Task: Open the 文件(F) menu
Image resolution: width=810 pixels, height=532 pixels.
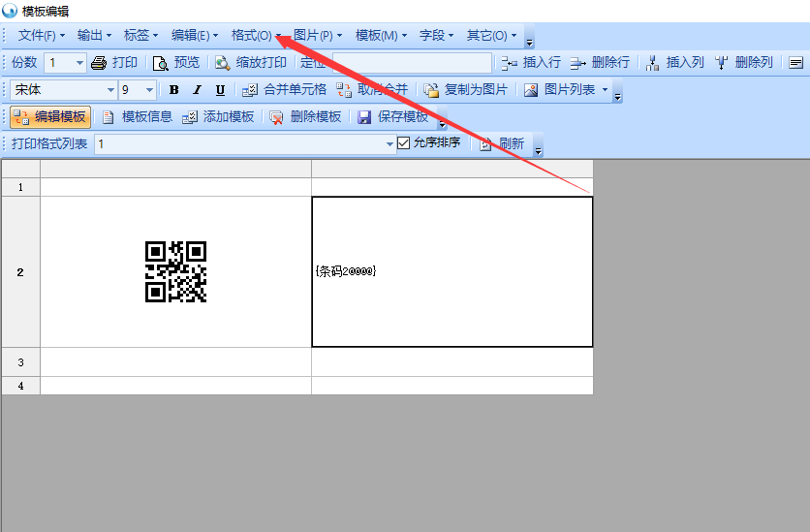Action: tap(42, 36)
